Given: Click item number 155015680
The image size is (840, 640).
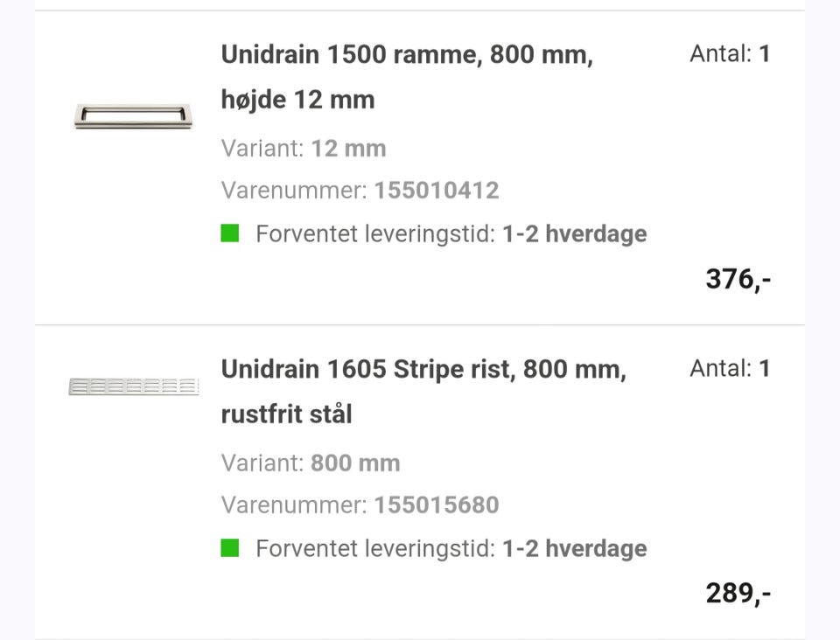Looking at the screenshot, I should click(436, 505).
